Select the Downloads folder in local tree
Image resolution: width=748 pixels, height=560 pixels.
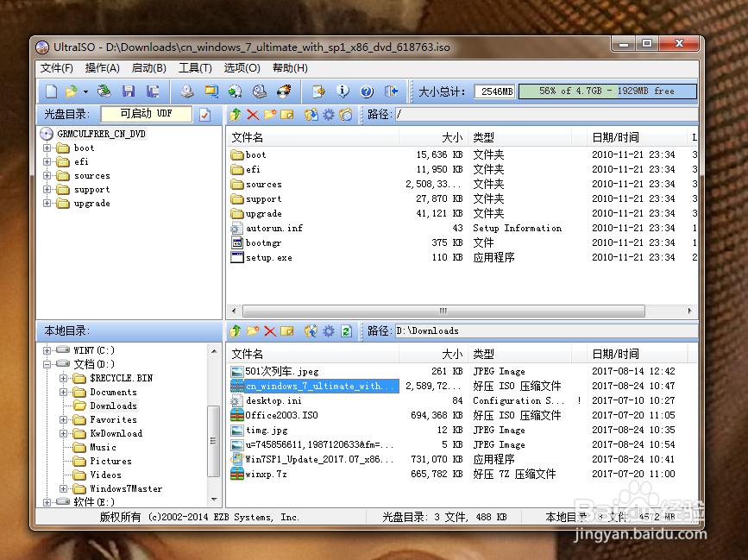click(x=114, y=406)
